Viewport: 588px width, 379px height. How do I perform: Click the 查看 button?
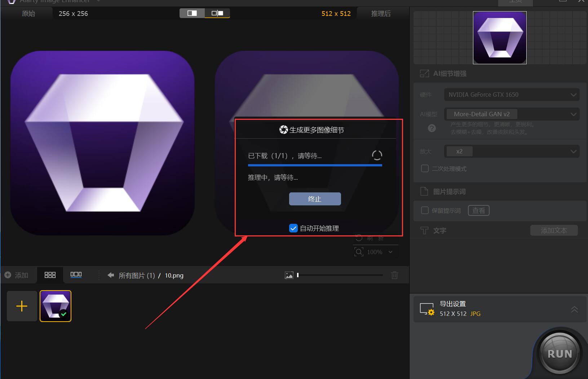479,210
